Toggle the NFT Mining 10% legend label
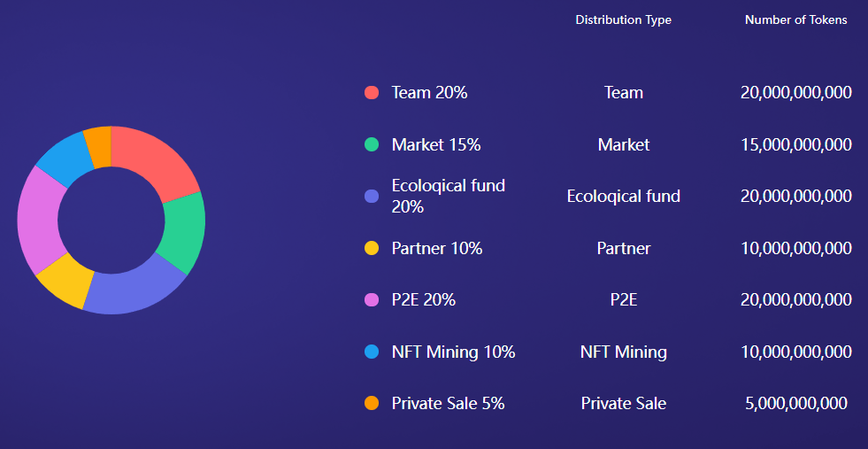 pyautogui.click(x=453, y=352)
